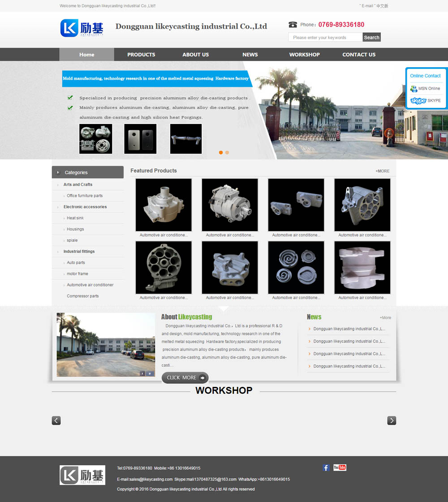Select slide 2 on the About image
Image resolution: width=448 pixels, height=502 pixels.
pyautogui.click(x=150, y=373)
